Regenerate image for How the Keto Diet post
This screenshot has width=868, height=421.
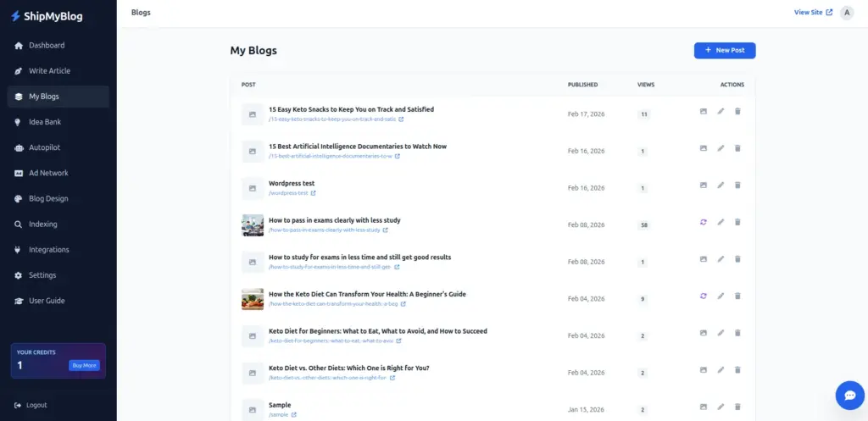click(x=703, y=296)
